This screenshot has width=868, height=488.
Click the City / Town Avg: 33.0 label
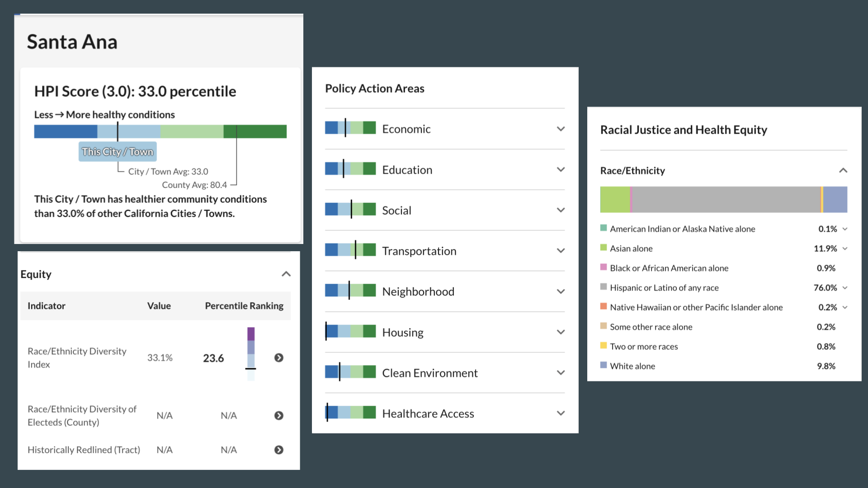tap(168, 172)
